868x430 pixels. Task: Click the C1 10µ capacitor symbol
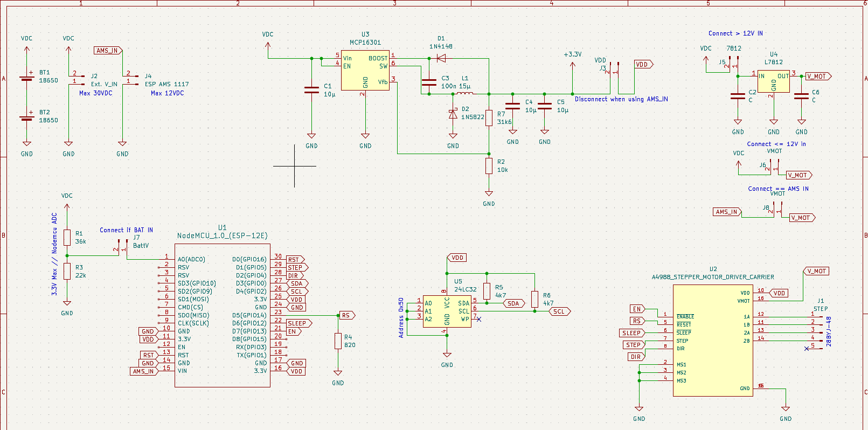(x=311, y=90)
